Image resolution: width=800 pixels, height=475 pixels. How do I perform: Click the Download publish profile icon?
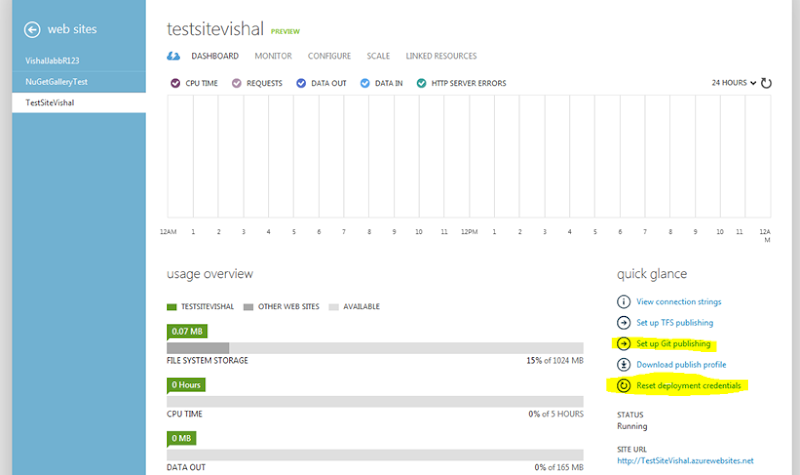click(624, 364)
